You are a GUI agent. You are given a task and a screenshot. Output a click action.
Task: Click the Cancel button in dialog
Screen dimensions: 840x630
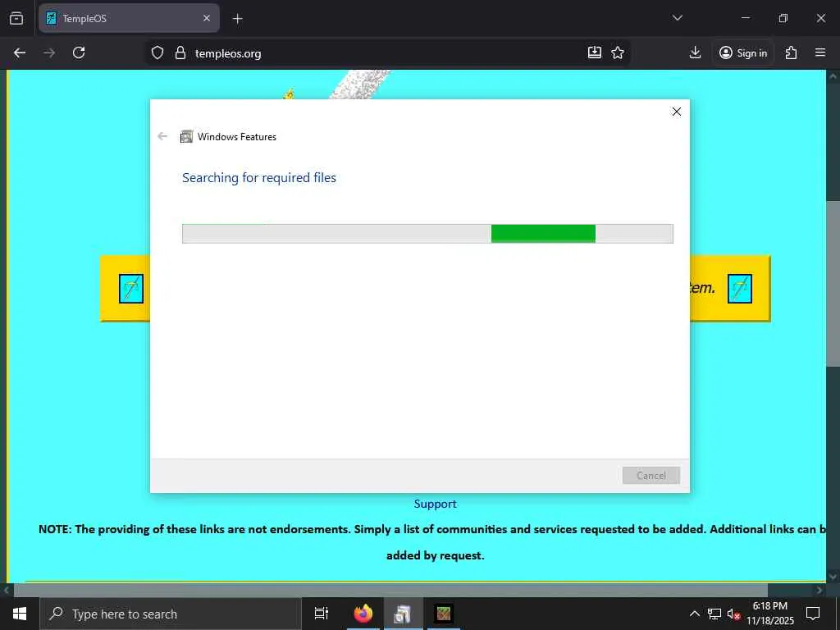[651, 476]
